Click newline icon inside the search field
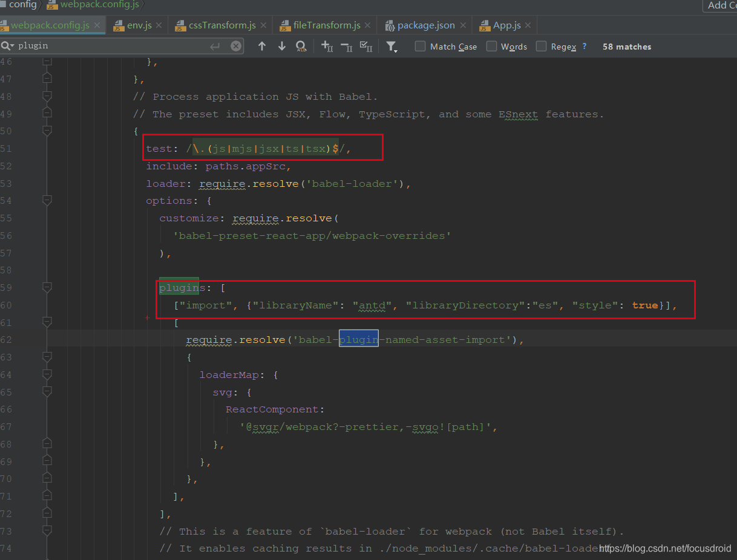The width and height of the screenshot is (737, 560). pos(215,46)
